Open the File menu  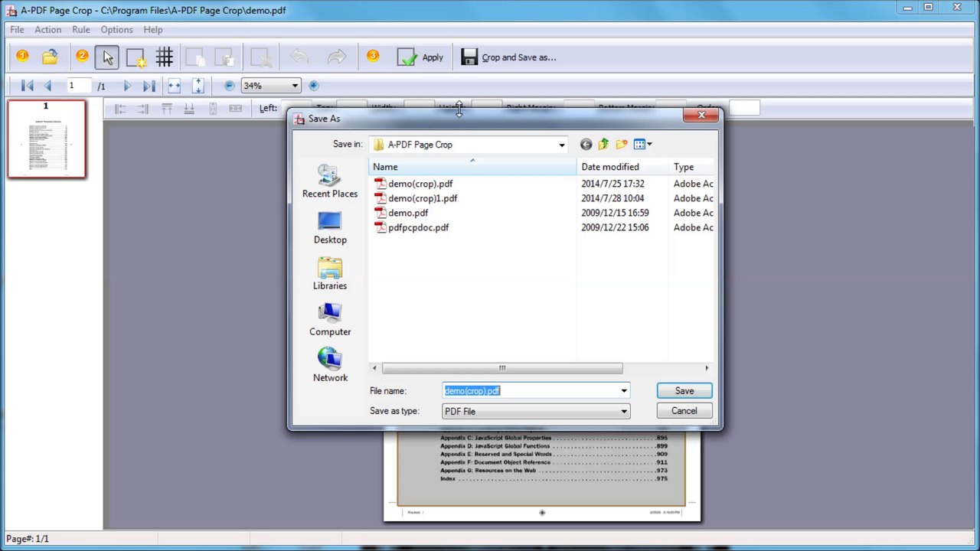tap(17, 30)
